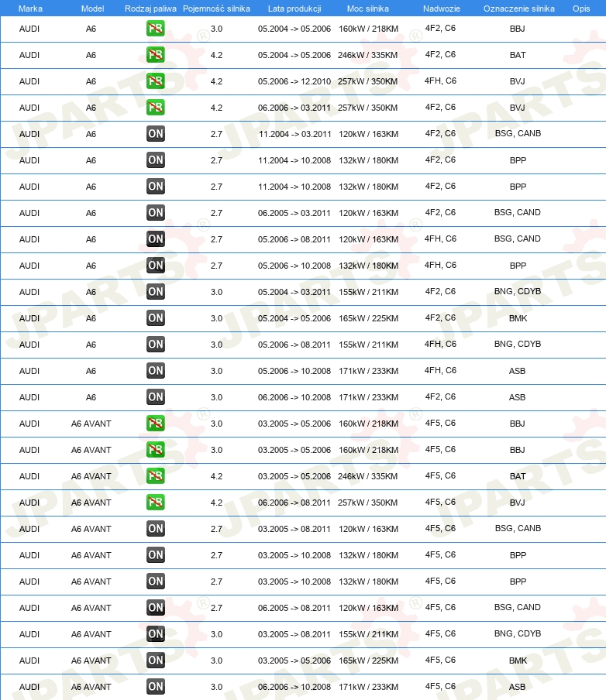Click the ON icon in the A6 AVANT ASB row

point(156,687)
